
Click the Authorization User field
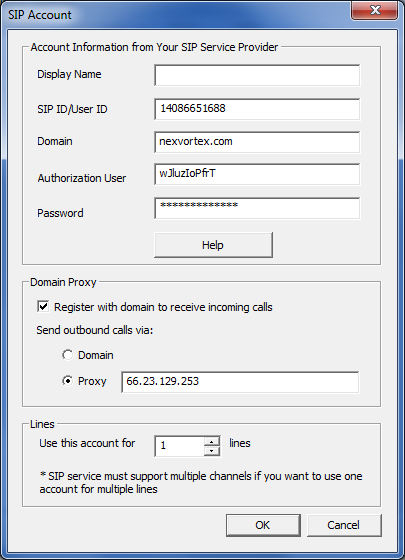[257, 174]
